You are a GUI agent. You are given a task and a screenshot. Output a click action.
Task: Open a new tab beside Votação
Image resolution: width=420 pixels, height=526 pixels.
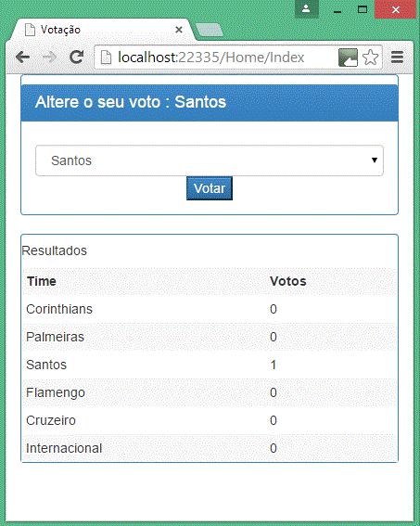(210, 30)
